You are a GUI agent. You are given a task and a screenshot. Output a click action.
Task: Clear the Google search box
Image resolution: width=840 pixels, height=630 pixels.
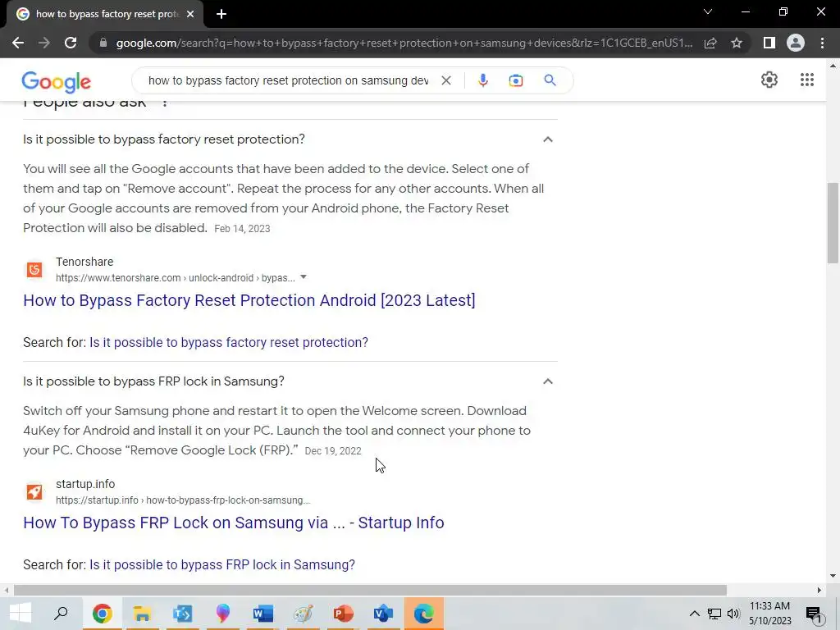(445, 80)
